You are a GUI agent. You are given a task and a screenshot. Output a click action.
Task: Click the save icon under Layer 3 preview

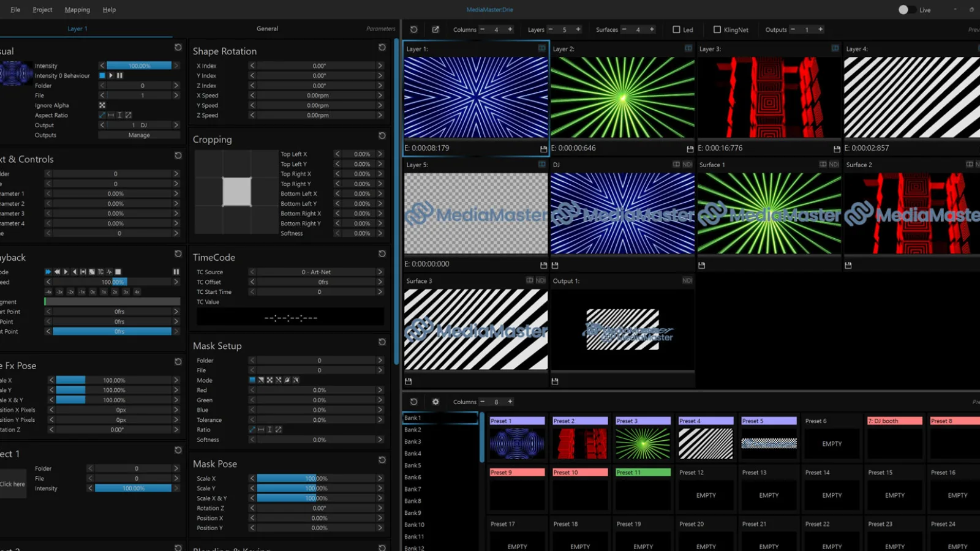[837, 149]
